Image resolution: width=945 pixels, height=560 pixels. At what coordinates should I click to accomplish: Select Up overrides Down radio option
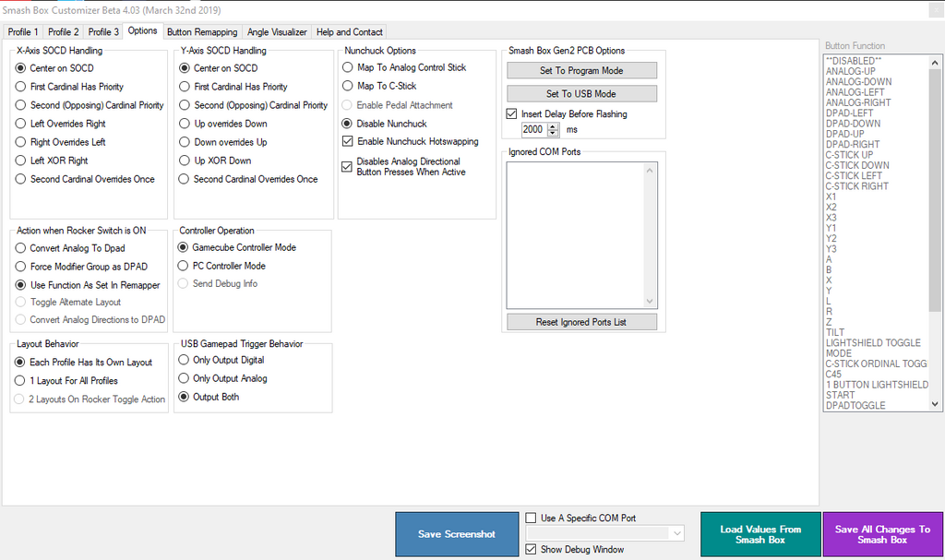pyautogui.click(x=185, y=124)
